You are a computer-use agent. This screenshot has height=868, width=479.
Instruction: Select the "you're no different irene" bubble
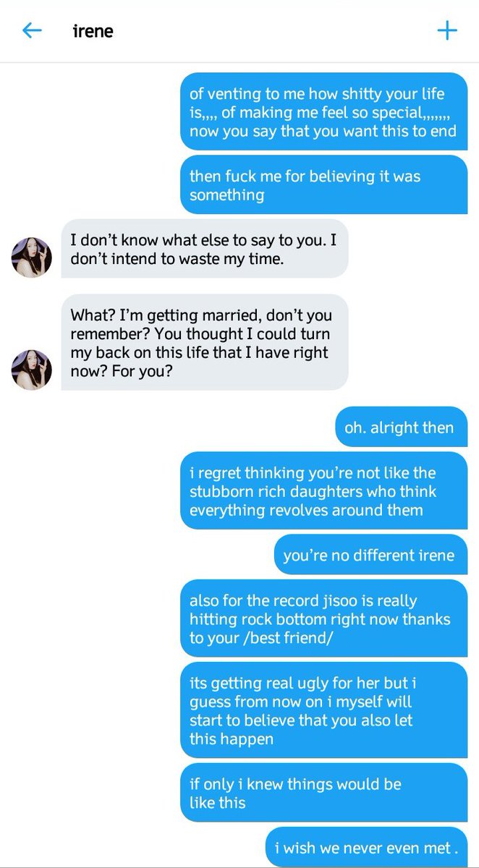click(x=370, y=555)
